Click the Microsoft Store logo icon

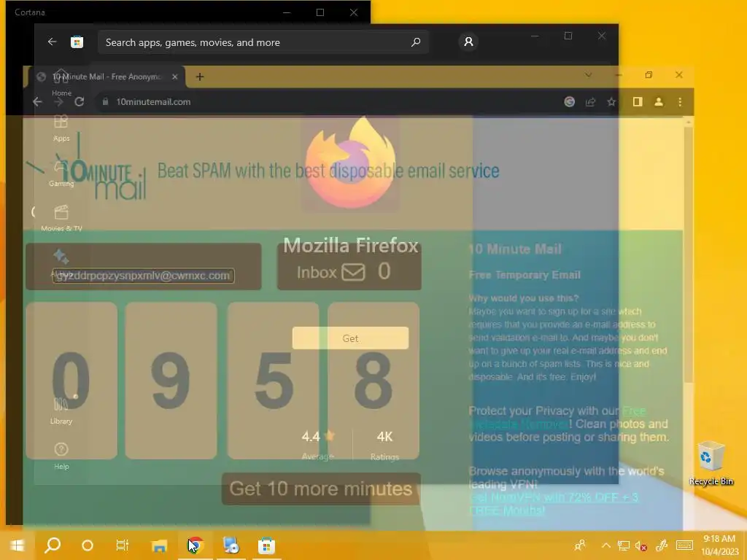click(x=77, y=42)
